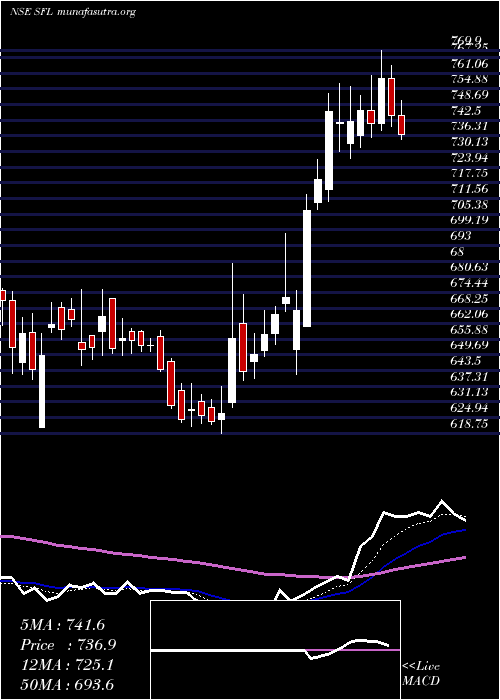Screen dimensions: 500x700
Task: Click the 662.06 price axis label
Action: click(469, 314)
